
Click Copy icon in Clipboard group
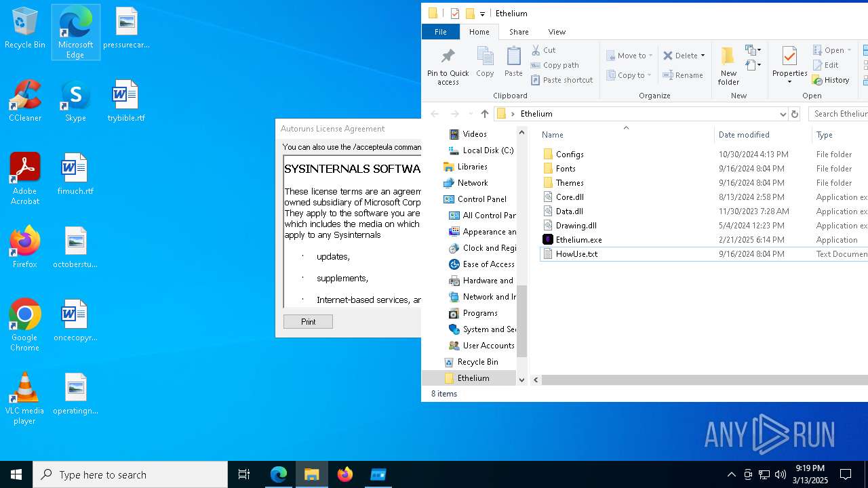(485, 62)
